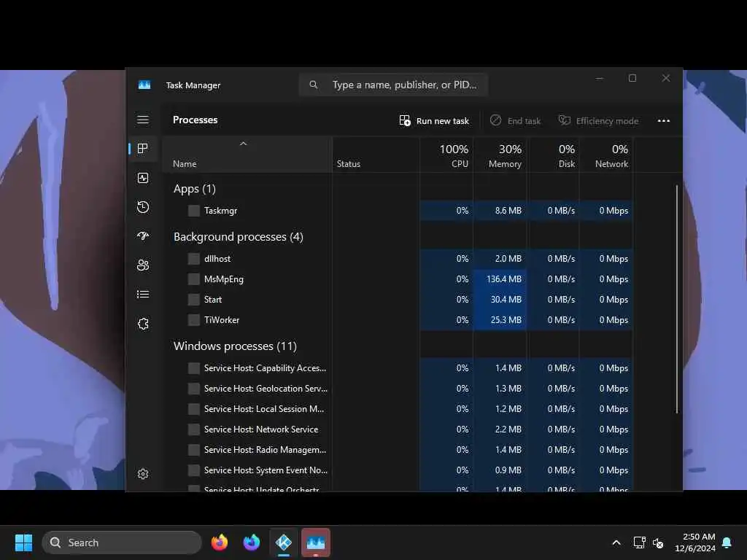Select Service Host: System Event No... row

[x=398, y=470]
